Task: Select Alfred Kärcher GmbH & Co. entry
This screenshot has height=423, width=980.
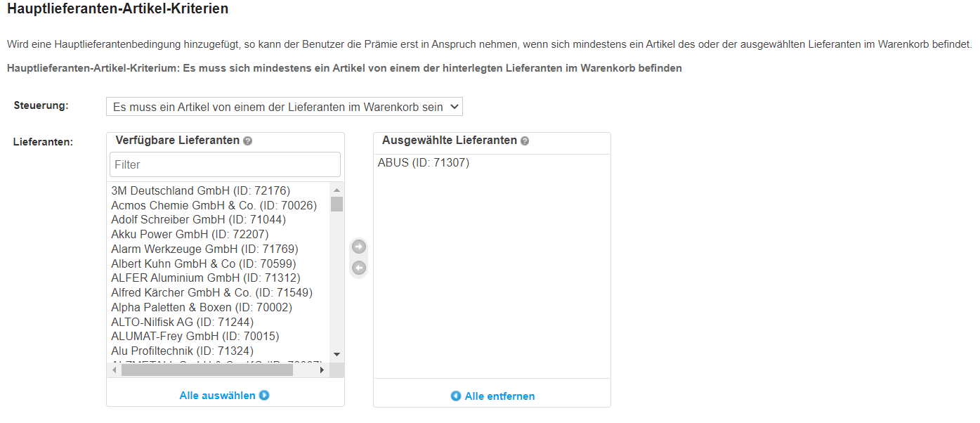Action: (212, 292)
